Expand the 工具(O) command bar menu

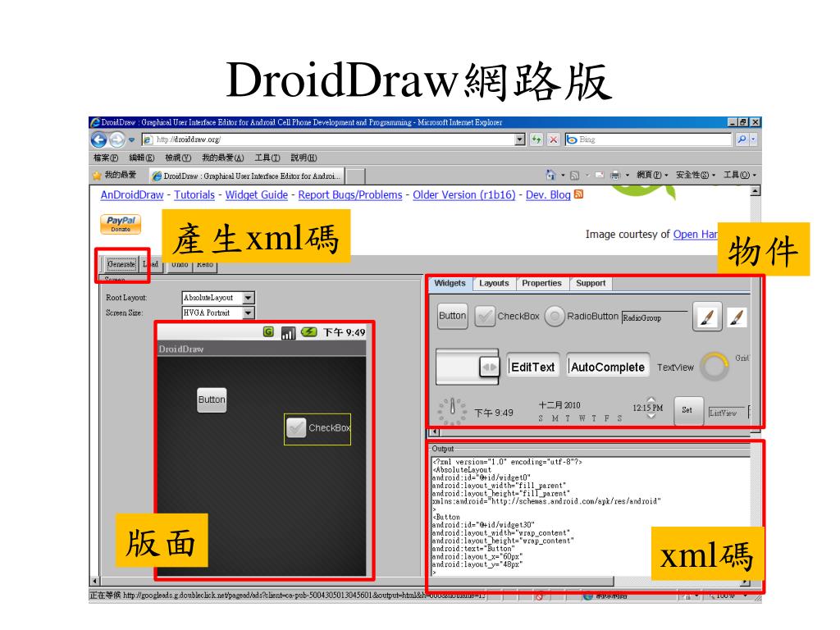point(740,176)
